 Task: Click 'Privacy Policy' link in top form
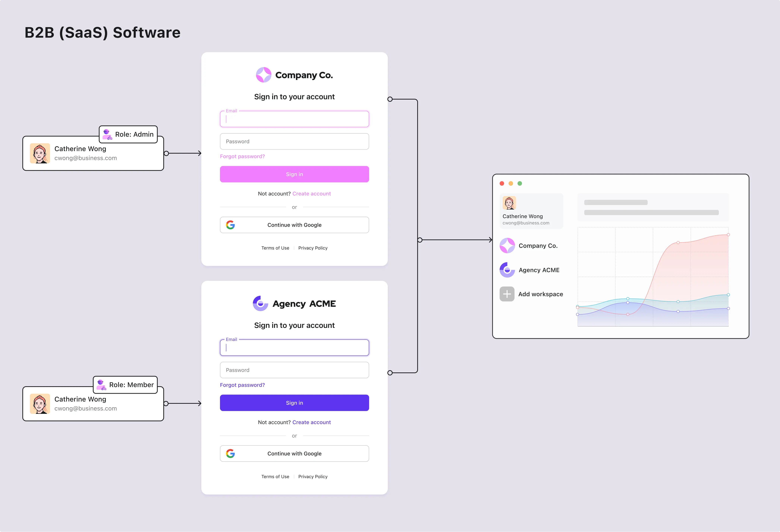click(312, 248)
